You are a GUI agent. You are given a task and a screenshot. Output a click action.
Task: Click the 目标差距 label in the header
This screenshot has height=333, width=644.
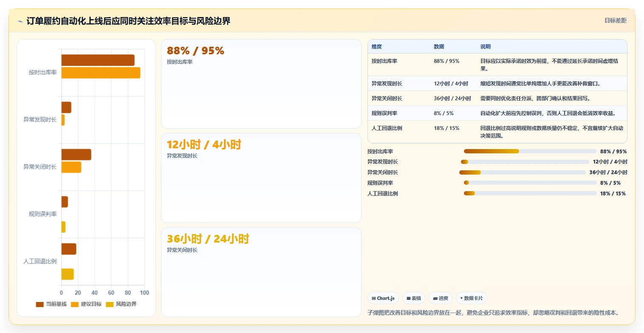[x=616, y=20]
